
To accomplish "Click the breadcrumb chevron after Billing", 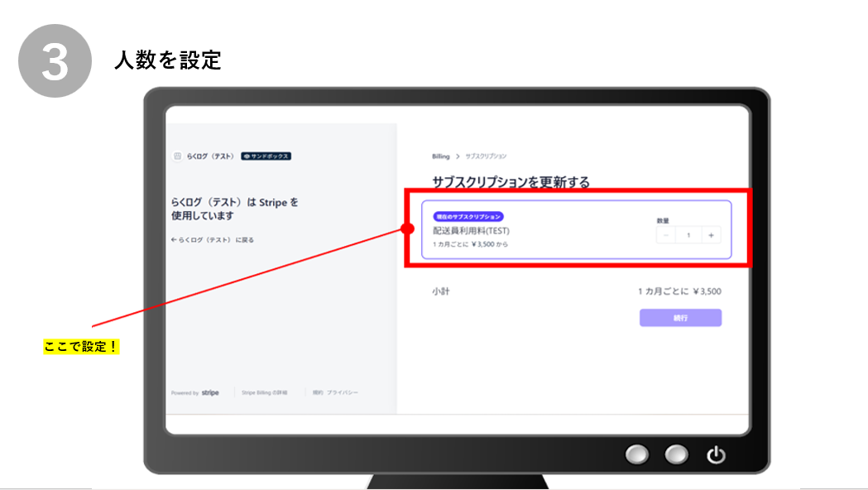I will [458, 156].
